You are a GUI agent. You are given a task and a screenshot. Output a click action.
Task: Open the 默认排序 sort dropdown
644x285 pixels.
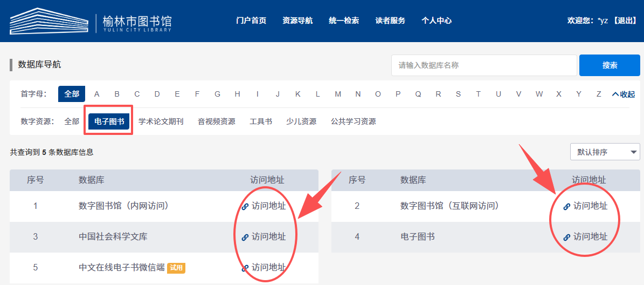[x=605, y=152]
